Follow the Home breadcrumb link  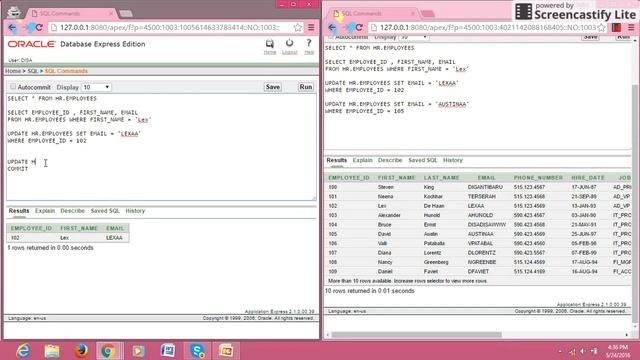click(13, 71)
